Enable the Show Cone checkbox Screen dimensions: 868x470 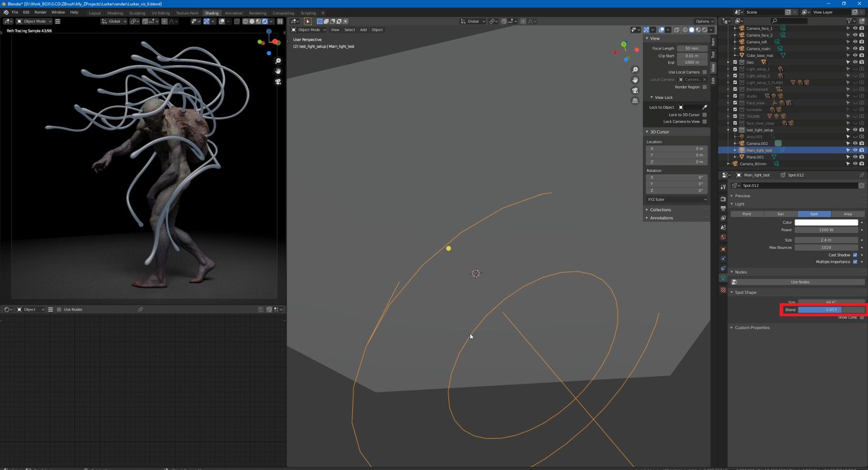(x=861, y=318)
